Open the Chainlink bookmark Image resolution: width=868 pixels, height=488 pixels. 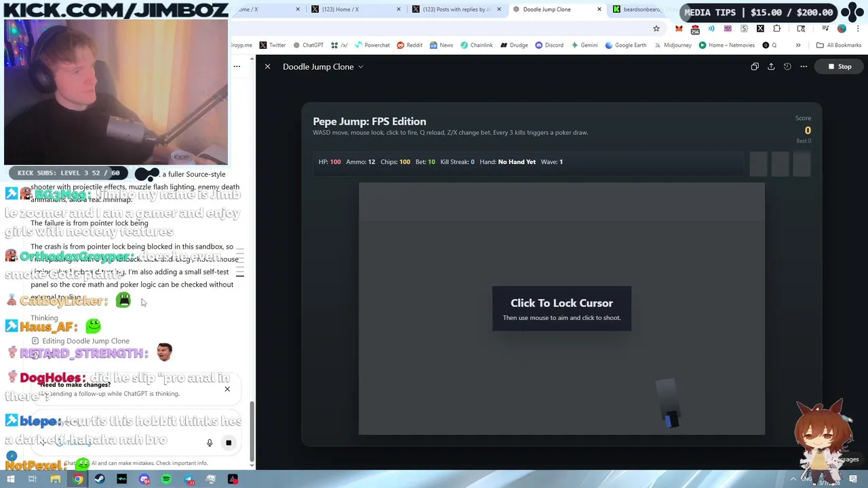(x=477, y=45)
